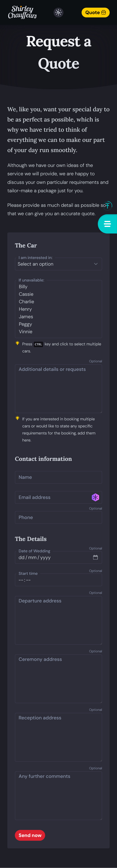Viewport: 117px width, 868px height.
Task: Click the Start time field
Action: (x=58, y=580)
